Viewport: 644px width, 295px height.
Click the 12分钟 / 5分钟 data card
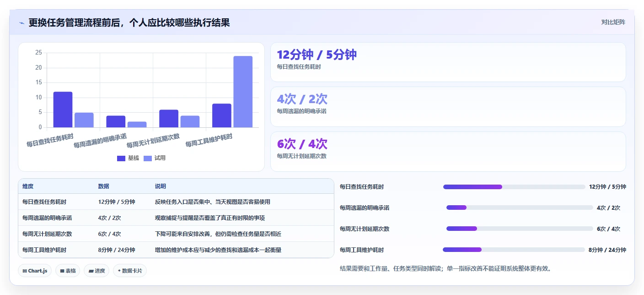[448, 62]
